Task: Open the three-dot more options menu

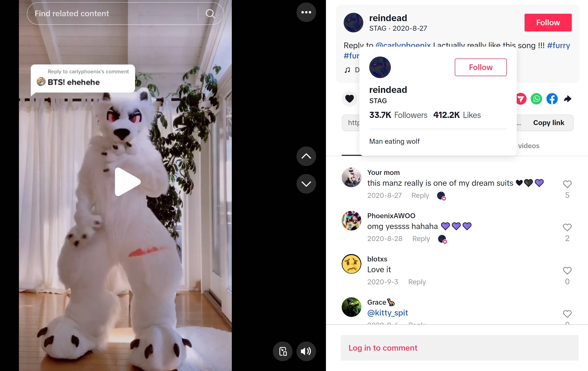Action: pyautogui.click(x=306, y=12)
